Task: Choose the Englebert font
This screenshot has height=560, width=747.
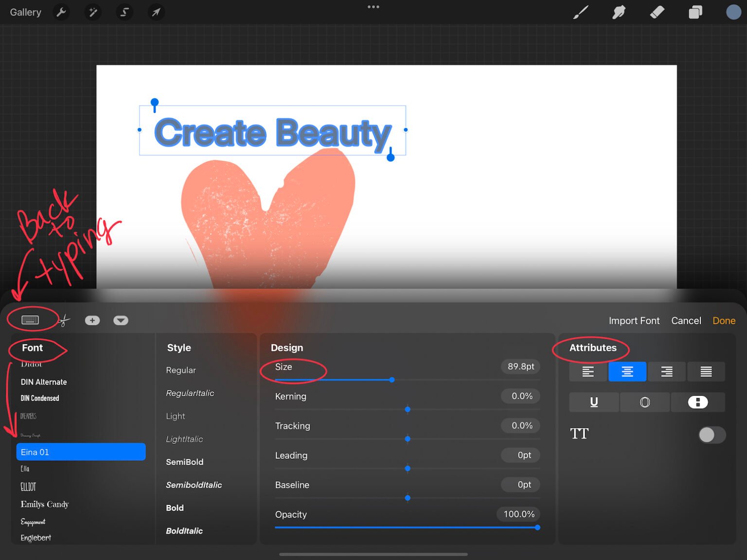Action: coord(36,538)
